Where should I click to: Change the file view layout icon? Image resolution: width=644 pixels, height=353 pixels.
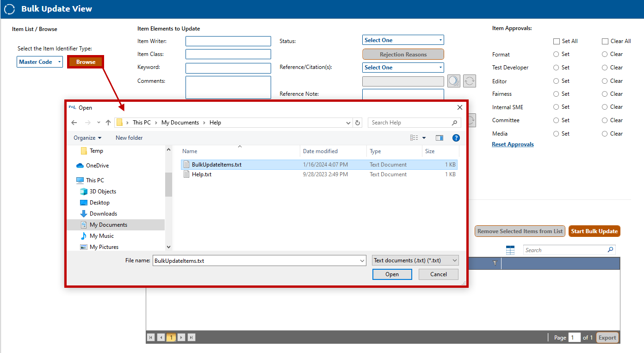click(x=414, y=138)
